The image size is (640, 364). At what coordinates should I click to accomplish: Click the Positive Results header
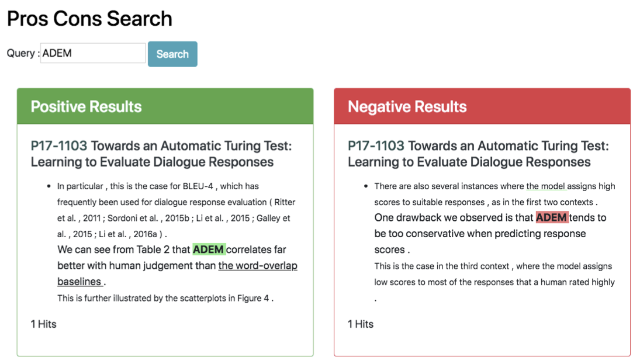165,106
